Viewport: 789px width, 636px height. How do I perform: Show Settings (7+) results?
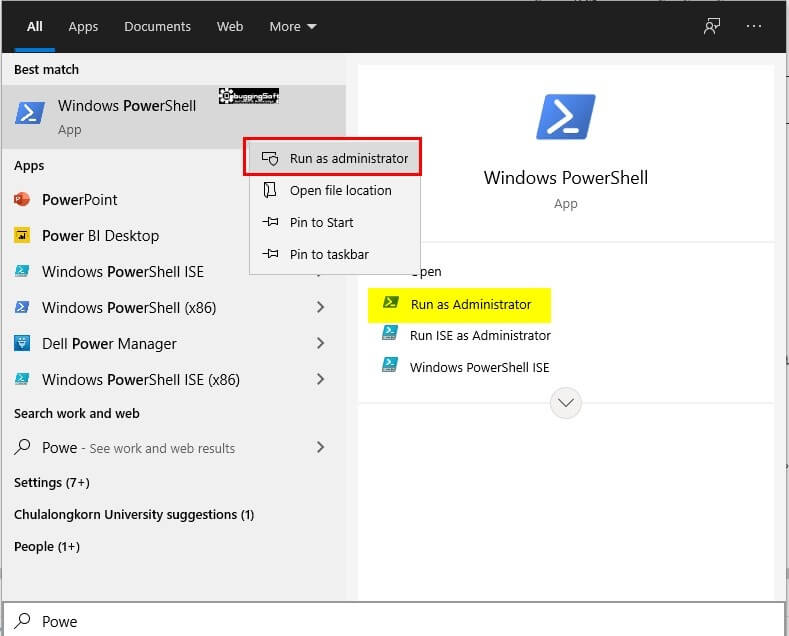[52, 483]
